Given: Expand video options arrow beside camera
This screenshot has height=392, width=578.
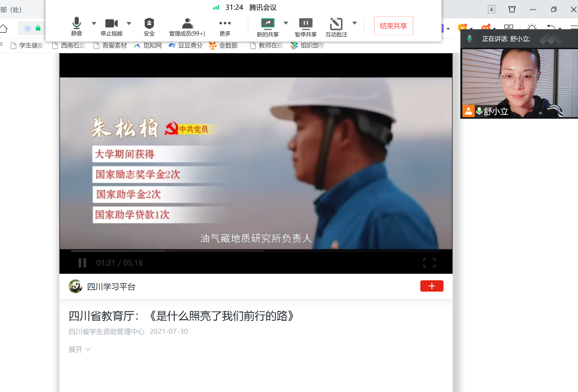Looking at the screenshot, I should pos(129,23).
